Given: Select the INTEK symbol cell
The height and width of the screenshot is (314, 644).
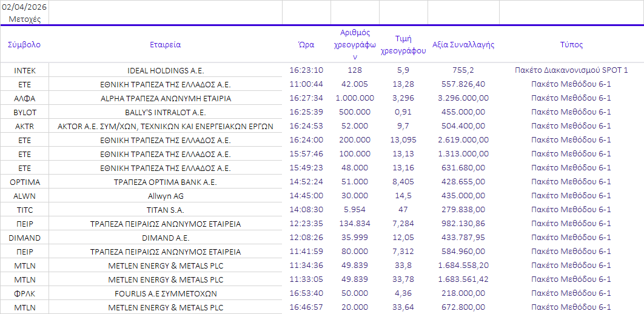Looking at the screenshot, I should [x=24, y=70].
